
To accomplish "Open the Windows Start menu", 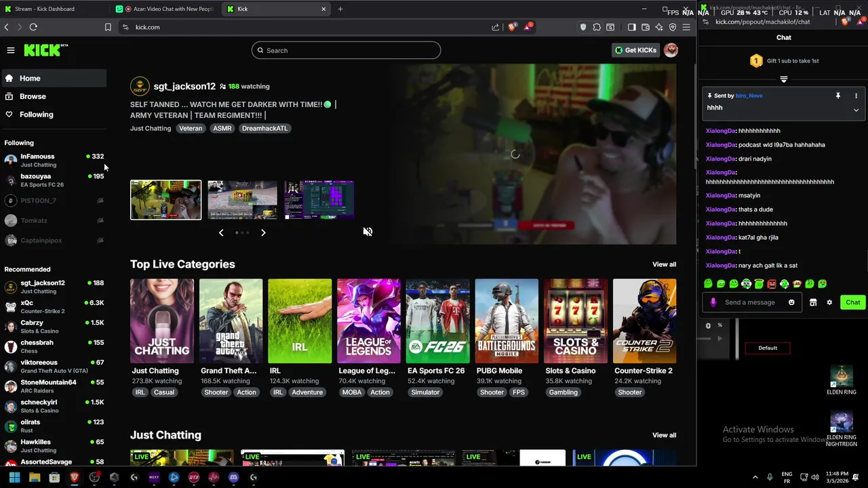I will coord(14,477).
